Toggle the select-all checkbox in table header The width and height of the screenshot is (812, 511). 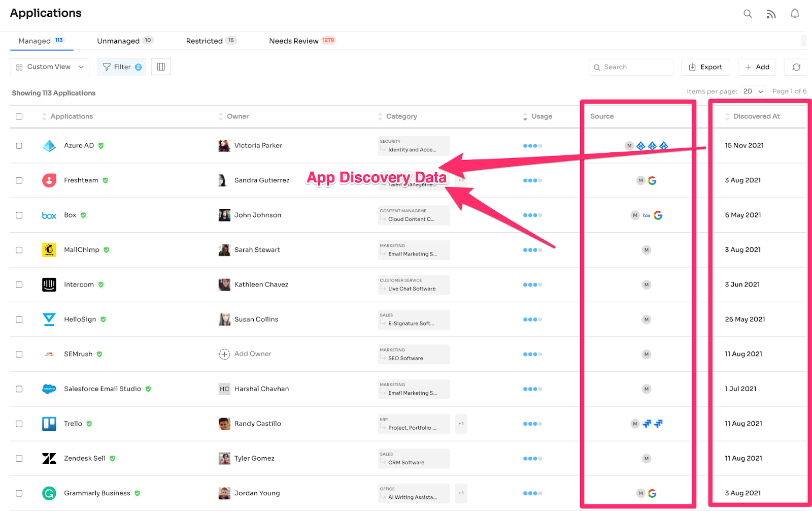point(19,116)
